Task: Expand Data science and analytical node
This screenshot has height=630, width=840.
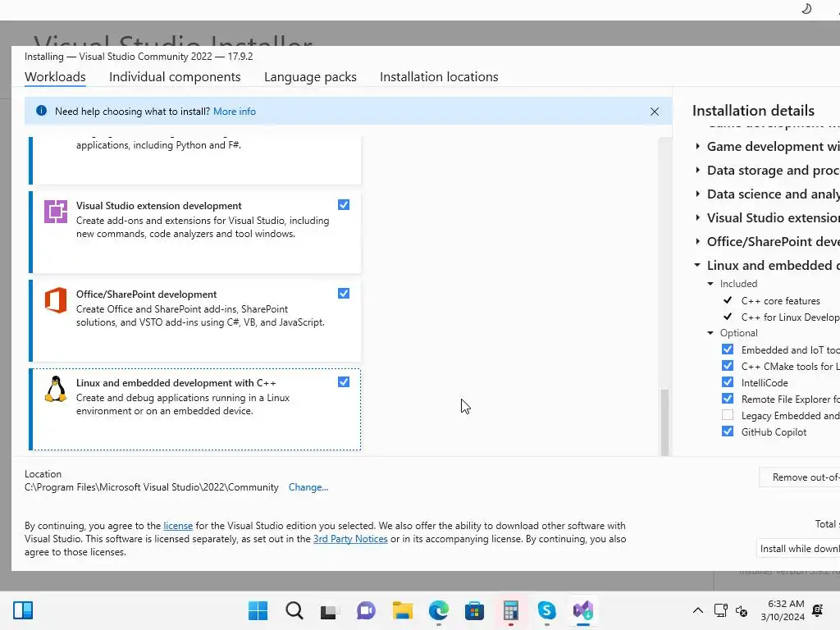Action: coord(697,194)
